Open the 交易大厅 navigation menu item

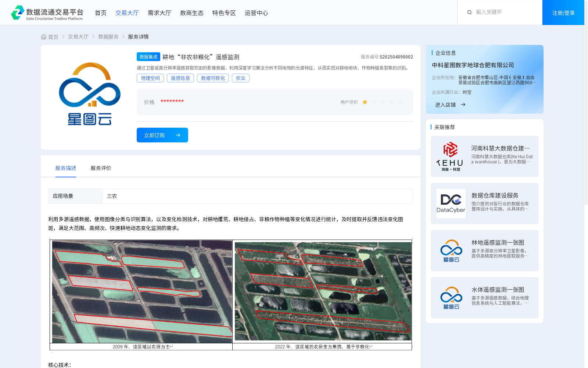coord(127,13)
